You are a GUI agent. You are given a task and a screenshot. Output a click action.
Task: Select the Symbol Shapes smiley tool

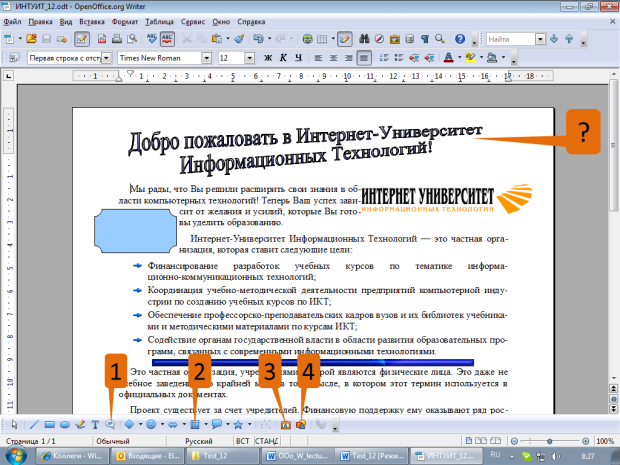pos(151,425)
